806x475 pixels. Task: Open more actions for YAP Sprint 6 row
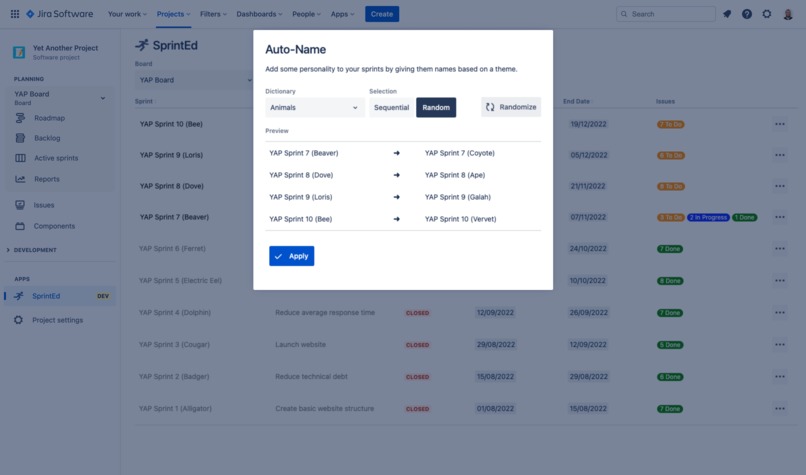pos(780,248)
